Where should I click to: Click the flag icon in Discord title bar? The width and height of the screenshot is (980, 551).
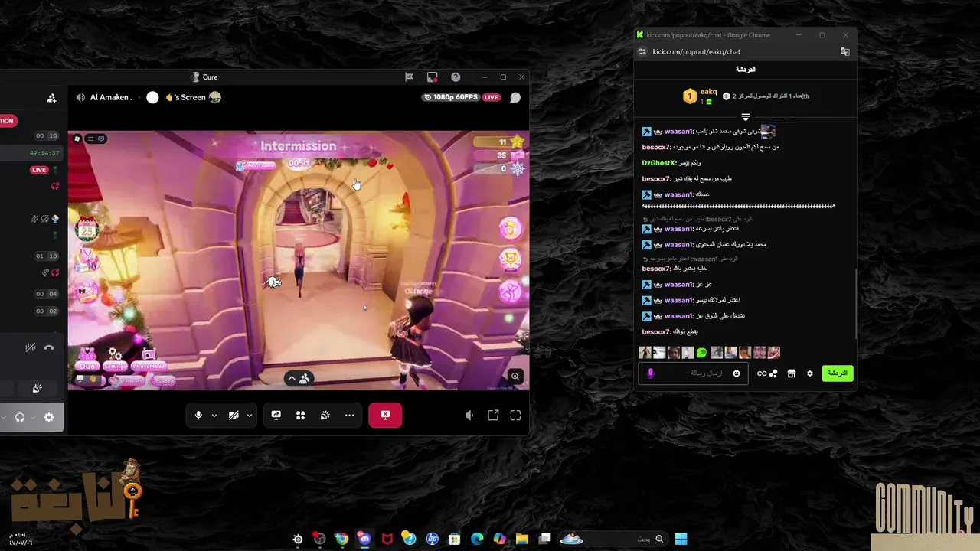coord(409,77)
